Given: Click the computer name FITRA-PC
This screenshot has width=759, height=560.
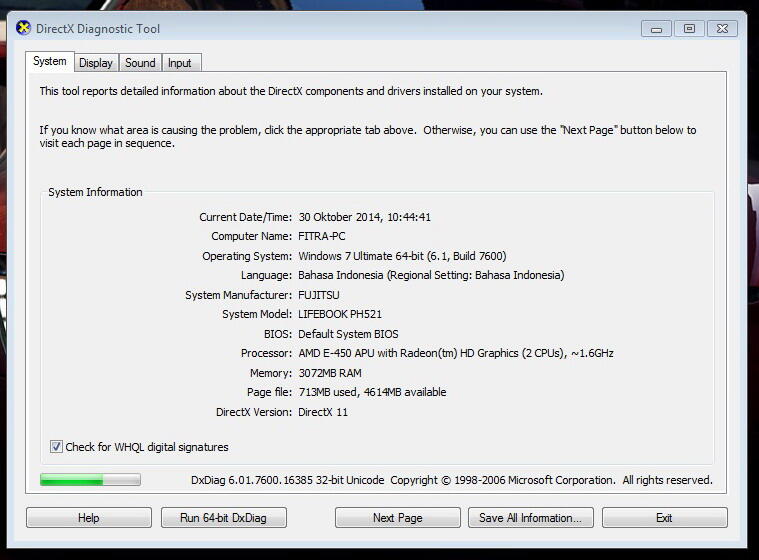Looking at the screenshot, I should tap(322, 236).
